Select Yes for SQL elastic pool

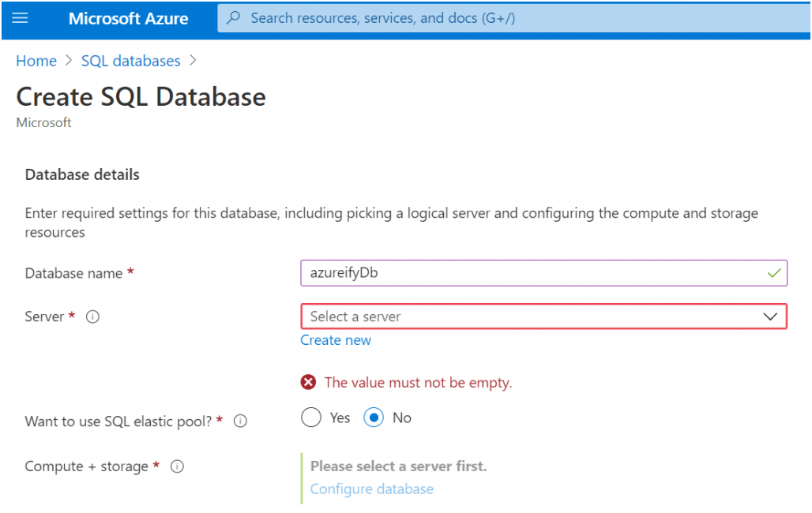pyautogui.click(x=311, y=418)
